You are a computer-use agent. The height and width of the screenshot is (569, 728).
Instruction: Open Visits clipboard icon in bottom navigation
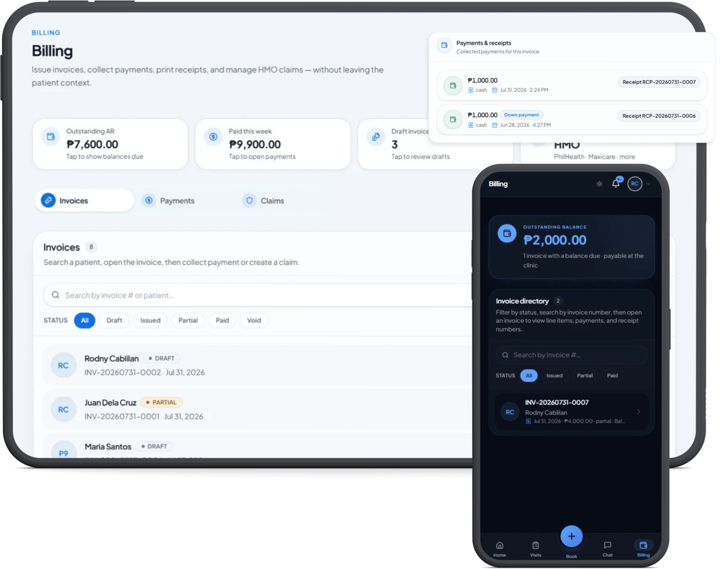535,549
